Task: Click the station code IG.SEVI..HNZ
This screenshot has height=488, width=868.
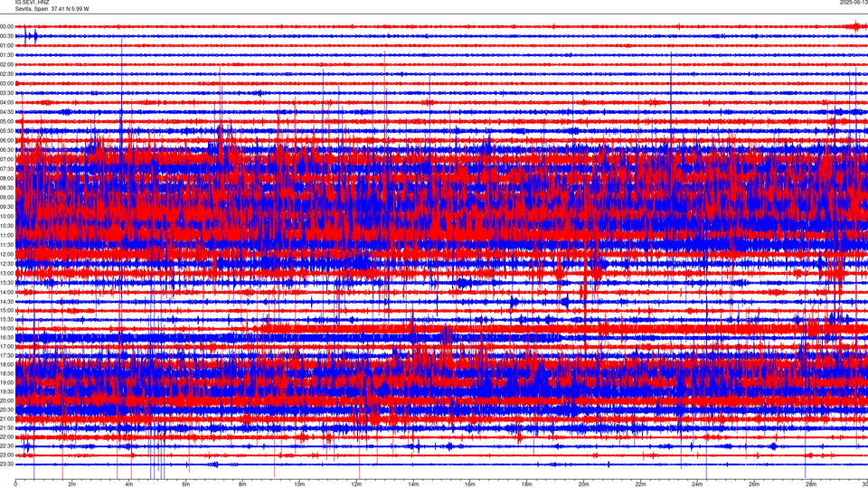Action: click(33, 2)
